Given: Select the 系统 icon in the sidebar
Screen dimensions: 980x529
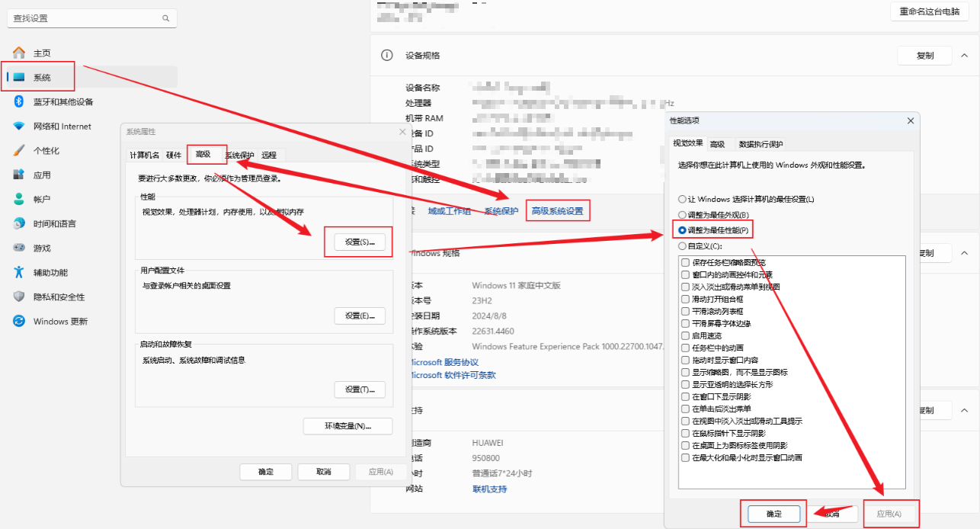Looking at the screenshot, I should (19, 77).
